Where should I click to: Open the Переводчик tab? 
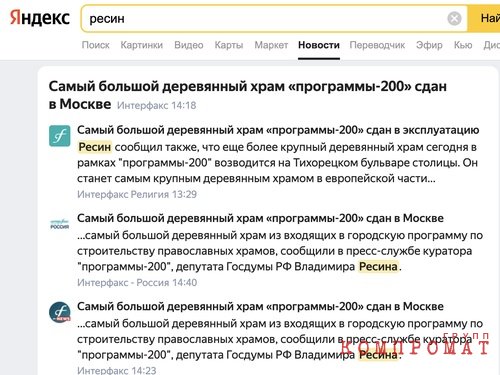(377, 45)
